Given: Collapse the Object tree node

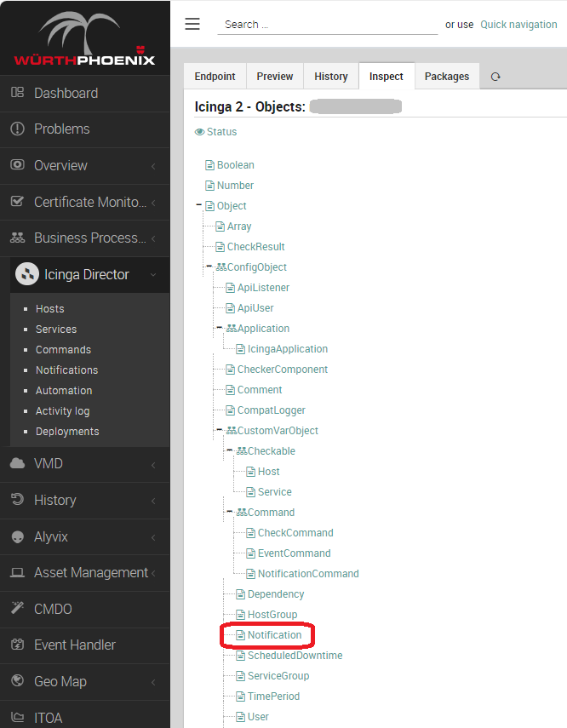Looking at the screenshot, I should point(198,204).
